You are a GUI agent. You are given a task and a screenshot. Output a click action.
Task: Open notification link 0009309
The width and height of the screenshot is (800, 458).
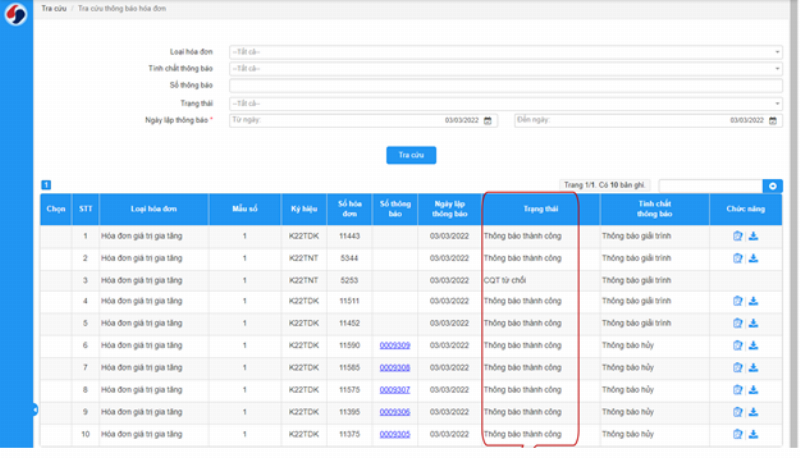tap(395, 345)
